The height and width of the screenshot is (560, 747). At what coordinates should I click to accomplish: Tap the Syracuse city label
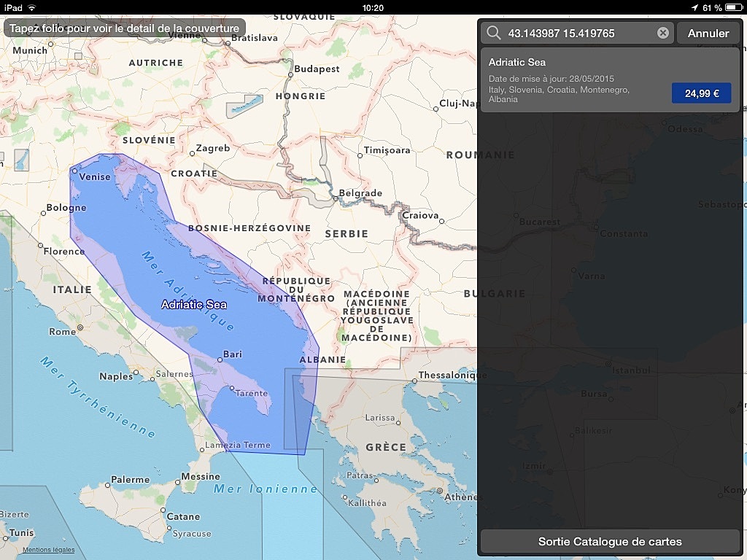point(192,534)
